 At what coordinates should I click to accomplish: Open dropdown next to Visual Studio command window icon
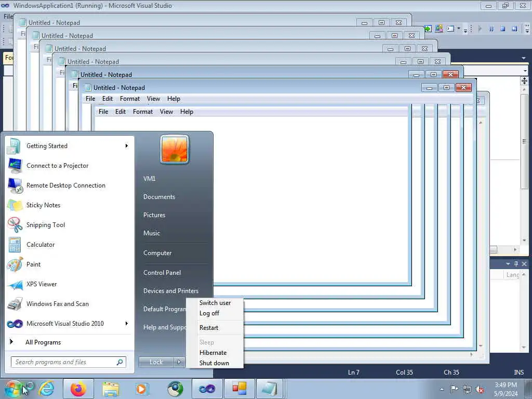point(459,28)
